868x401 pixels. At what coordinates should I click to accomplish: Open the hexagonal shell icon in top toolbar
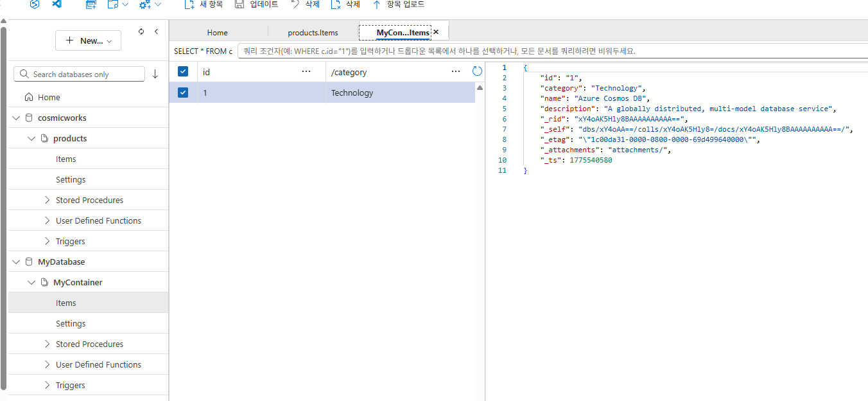click(35, 4)
